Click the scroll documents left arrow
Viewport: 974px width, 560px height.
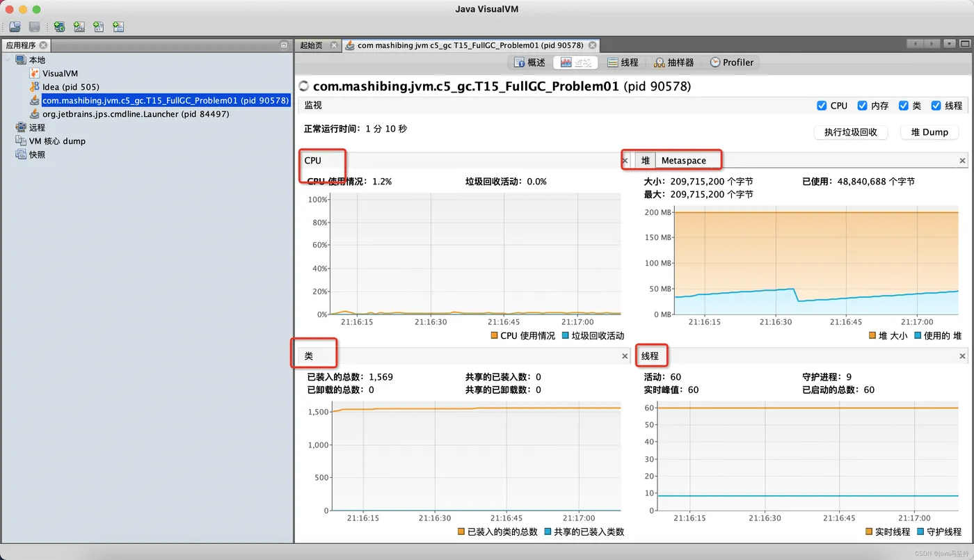click(x=916, y=44)
